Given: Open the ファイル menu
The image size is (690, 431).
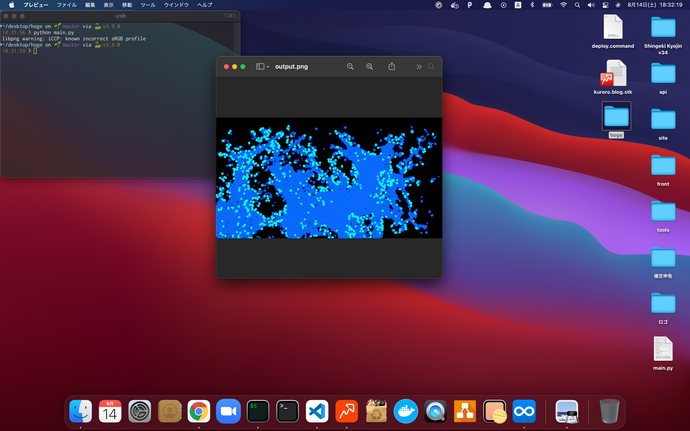Looking at the screenshot, I should point(66,5).
